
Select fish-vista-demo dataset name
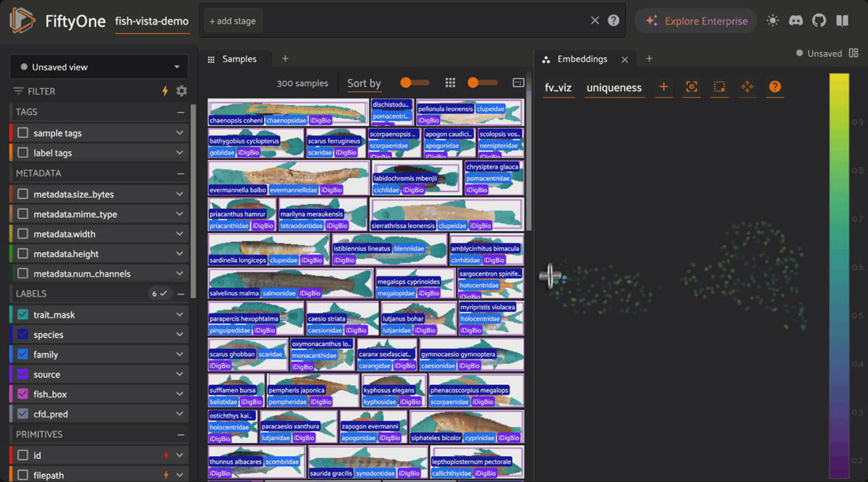pos(152,21)
